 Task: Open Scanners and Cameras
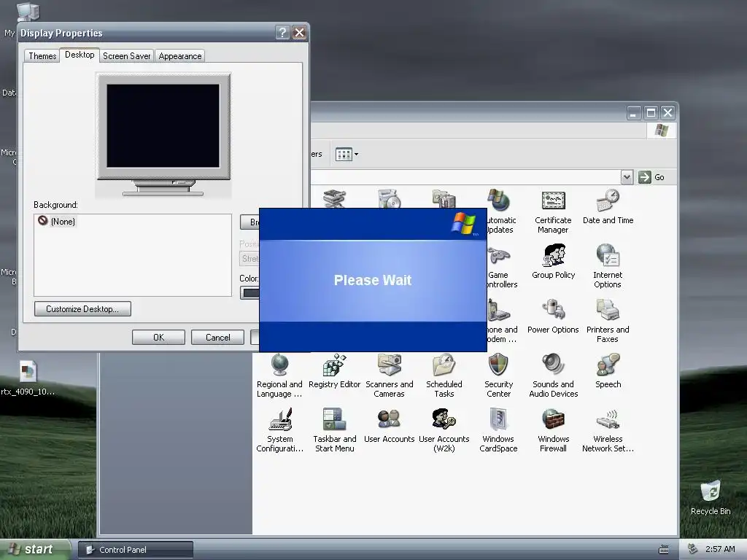click(389, 376)
